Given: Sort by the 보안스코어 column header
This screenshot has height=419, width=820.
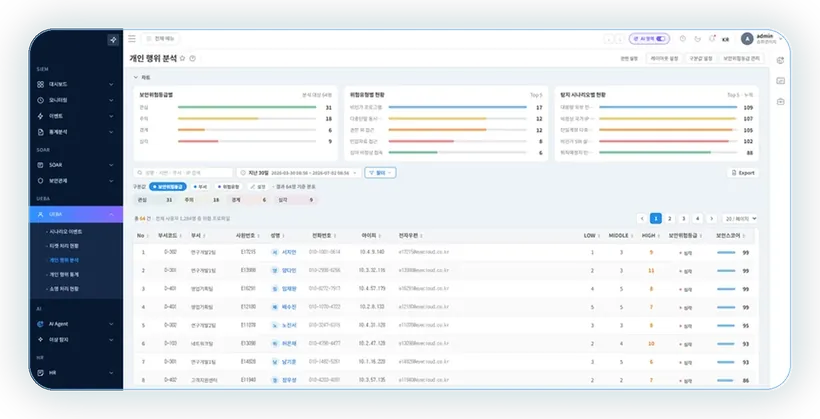Looking at the screenshot, I should click(731, 236).
